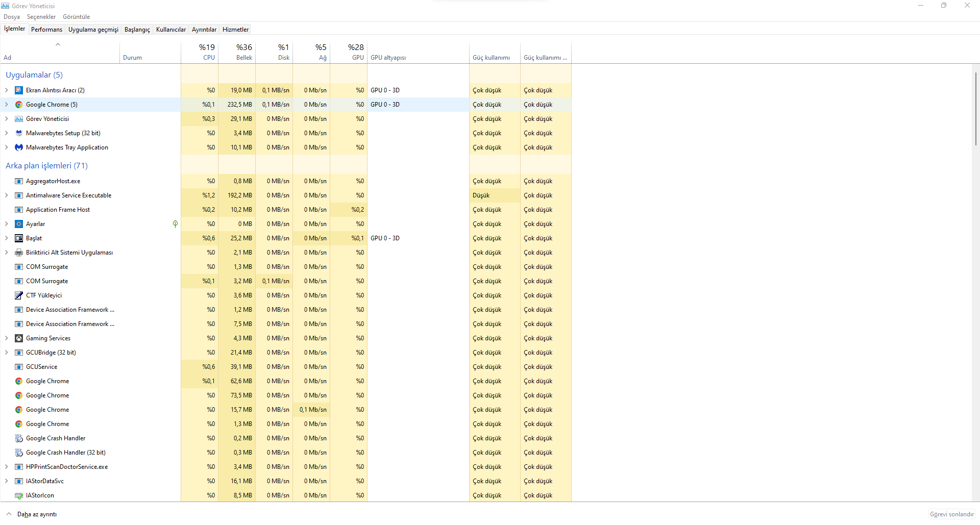Click the IAStorIcon process icon

click(x=19, y=495)
